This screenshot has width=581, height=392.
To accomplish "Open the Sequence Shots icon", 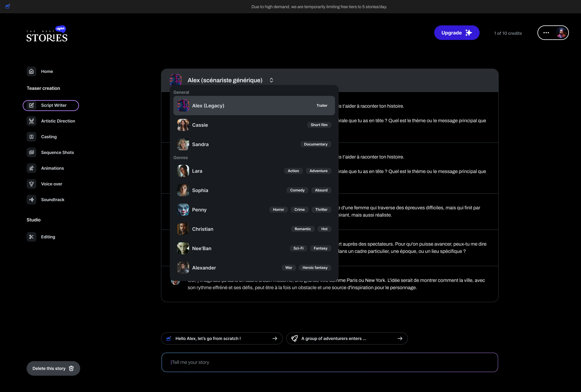I will click(31, 152).
